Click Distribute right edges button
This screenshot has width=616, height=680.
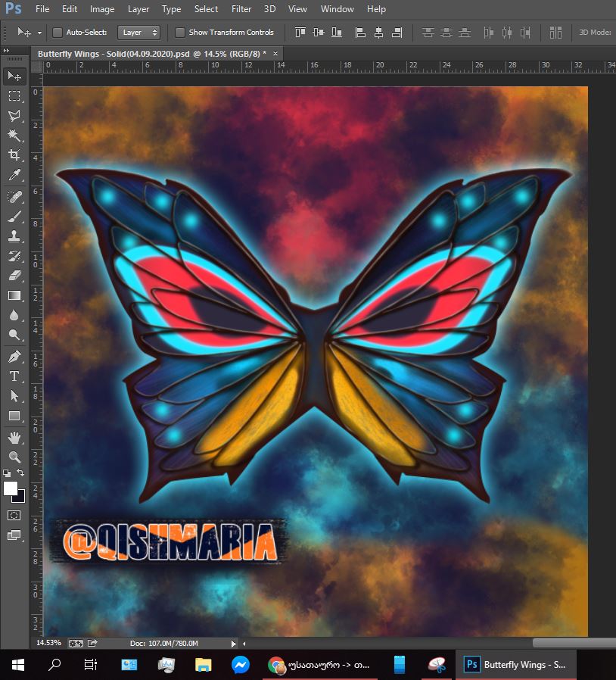pyautogui.click(x=525, y=33)
